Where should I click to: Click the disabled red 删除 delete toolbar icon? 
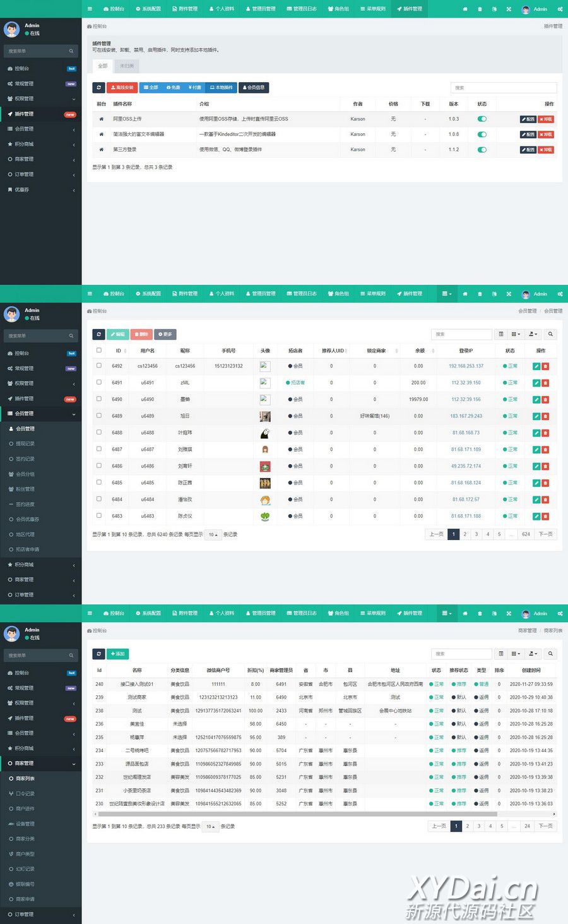(x=141, y=334)
